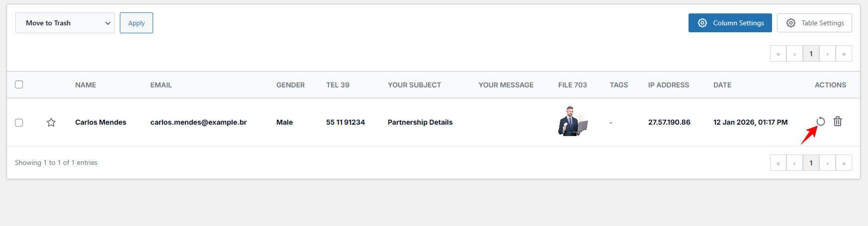868x226 pixels.
Task: Click the Column Settings gear button
Action: (x=730, y=23)
